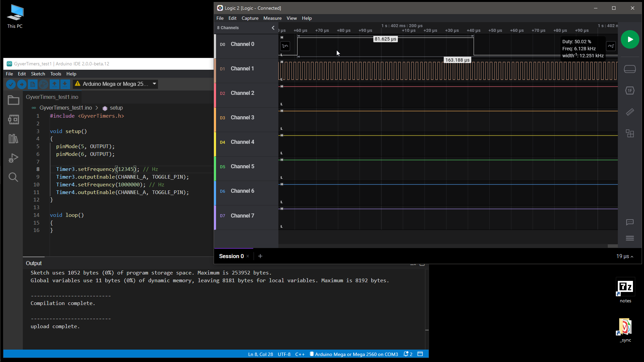The height and width of the screenshot is (362, 644).
Task: Start capture with the green play button
Action: (x=630, y=40)
